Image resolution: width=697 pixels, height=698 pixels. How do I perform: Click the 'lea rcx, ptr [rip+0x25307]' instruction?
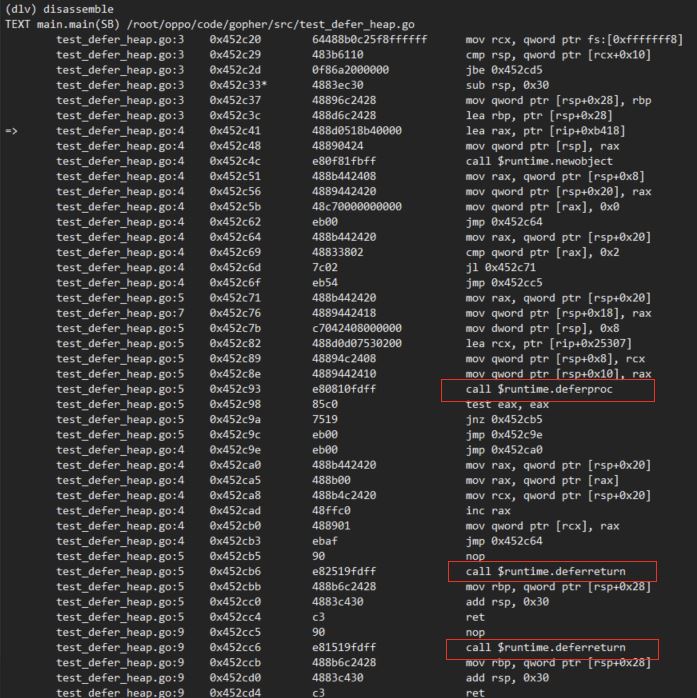coord(548,344)
